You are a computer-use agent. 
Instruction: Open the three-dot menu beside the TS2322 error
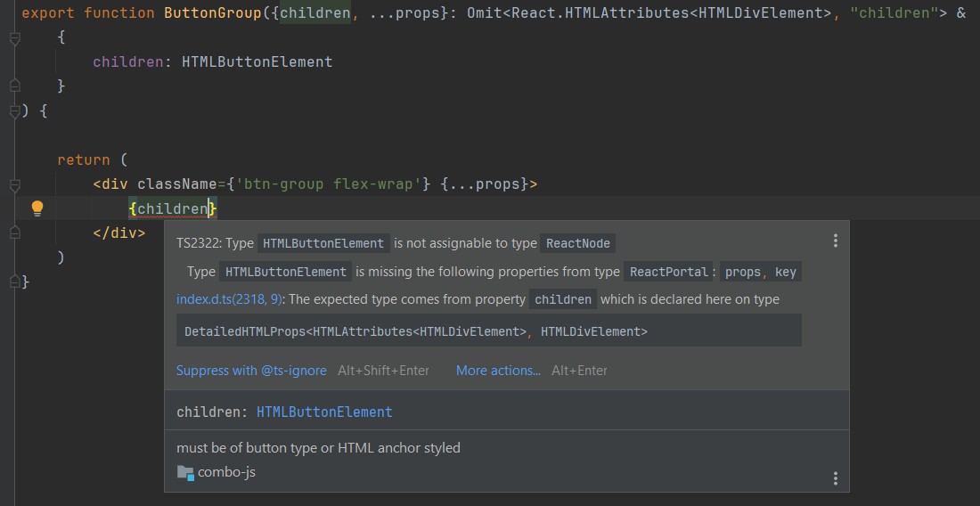click(835, 241)
